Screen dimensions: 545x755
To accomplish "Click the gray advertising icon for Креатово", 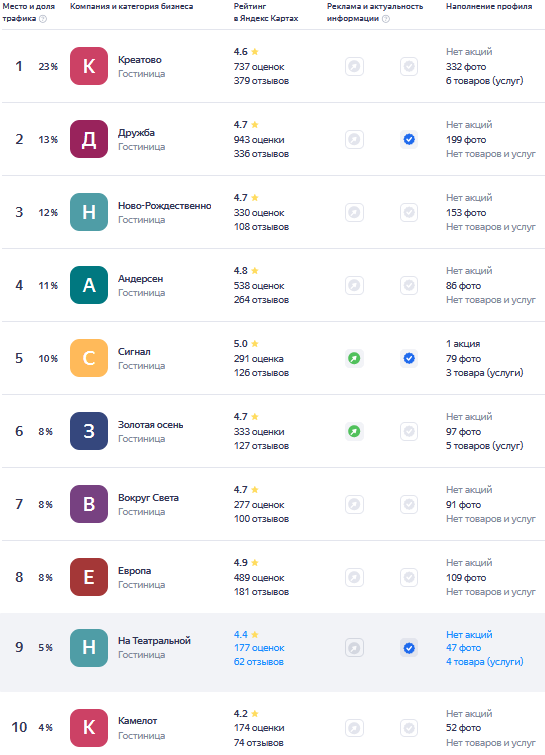I will coord(354,66).
